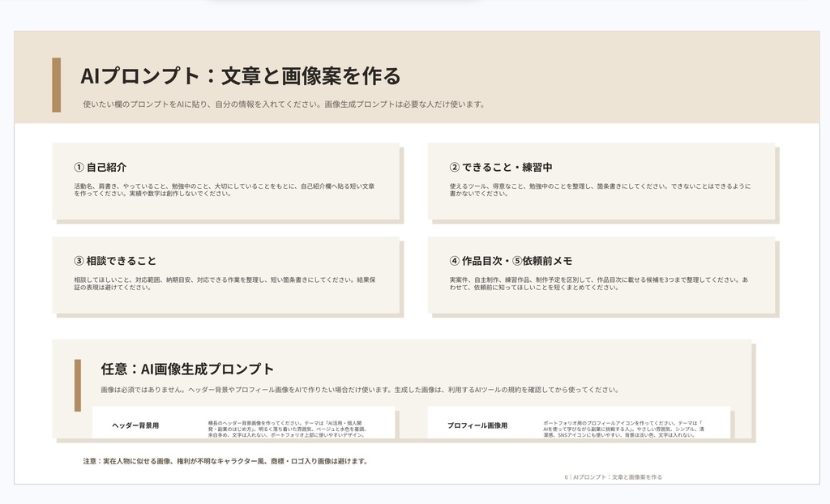Image resolution: width=830 pixels, height=504 pixels.
Task: Click the page footer '6 | AIプロンプト:文章と画像案を作る'
Action: [613, 477]
